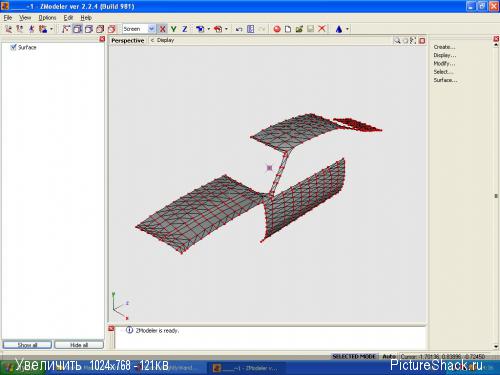Click the red-shaded box view-mode icon

tap(100, 29)
